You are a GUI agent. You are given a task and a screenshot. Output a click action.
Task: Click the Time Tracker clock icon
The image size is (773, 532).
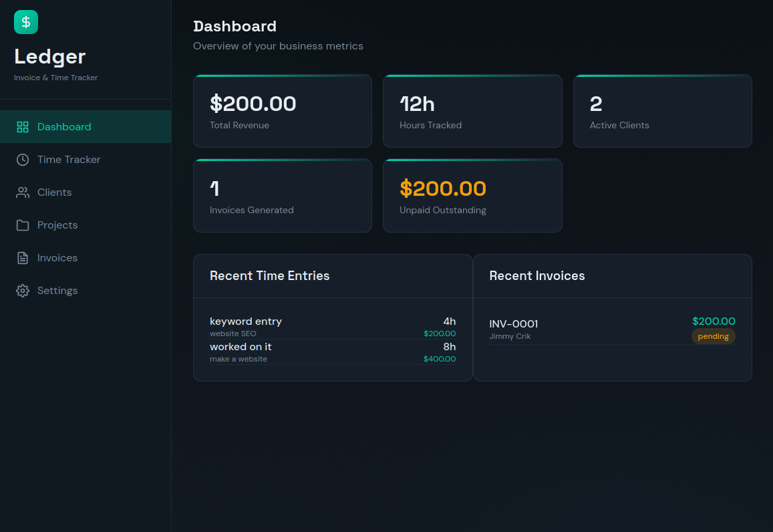point(23,160)
